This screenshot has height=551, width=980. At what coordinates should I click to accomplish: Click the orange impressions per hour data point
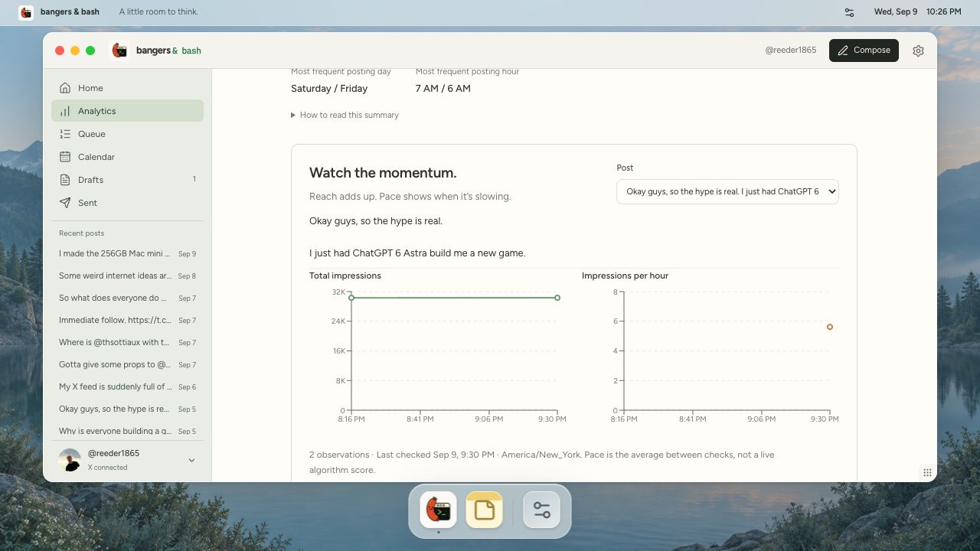tap(830, 327)
